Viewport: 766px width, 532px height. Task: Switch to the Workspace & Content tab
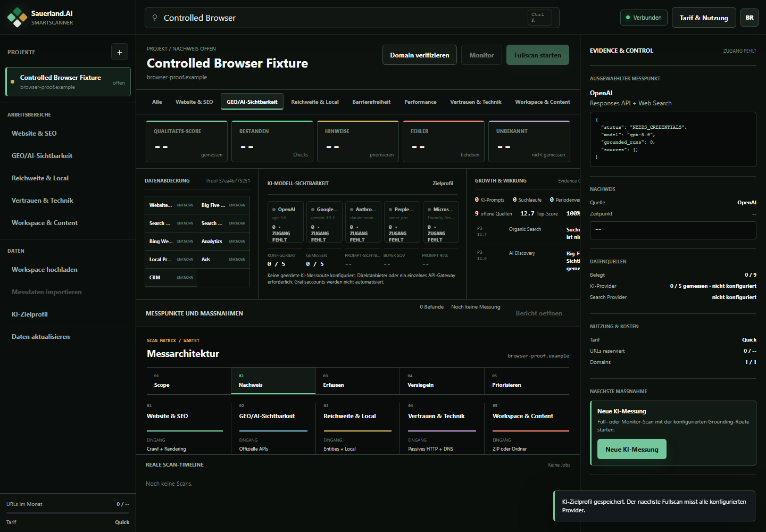click(x=543, y=102)
